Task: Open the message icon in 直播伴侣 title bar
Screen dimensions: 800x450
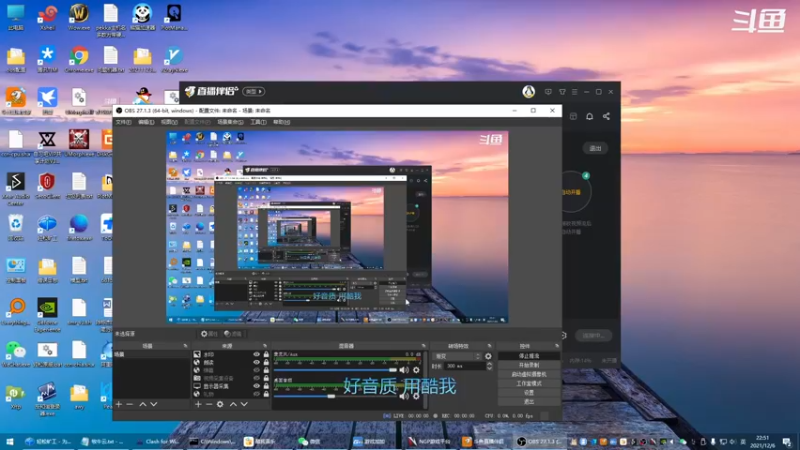Action: 548,92
